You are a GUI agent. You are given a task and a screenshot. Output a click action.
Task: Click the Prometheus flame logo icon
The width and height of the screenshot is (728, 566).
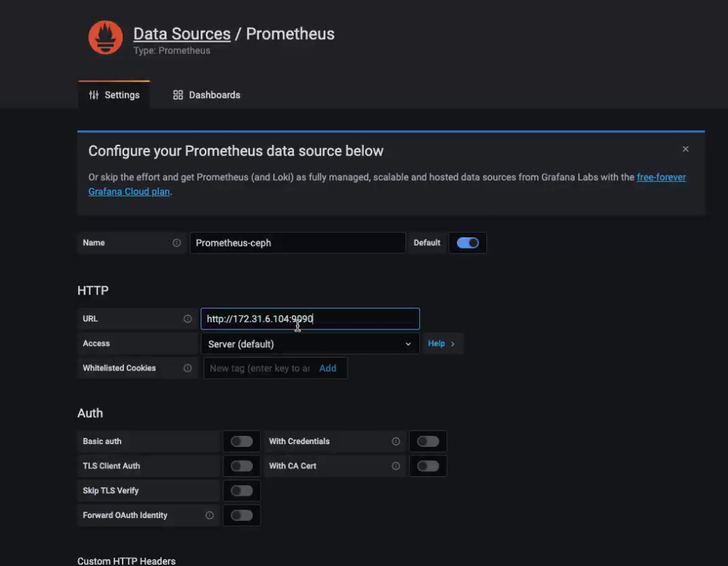(x=105, y=38)
